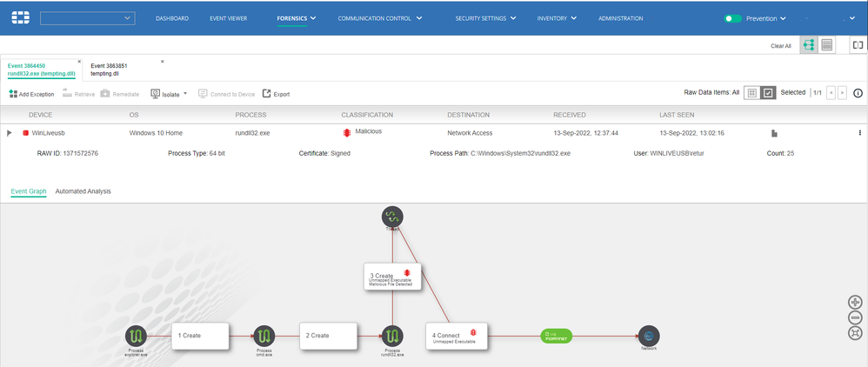Select the 4 Connect event box

click(x=457, y=336)
